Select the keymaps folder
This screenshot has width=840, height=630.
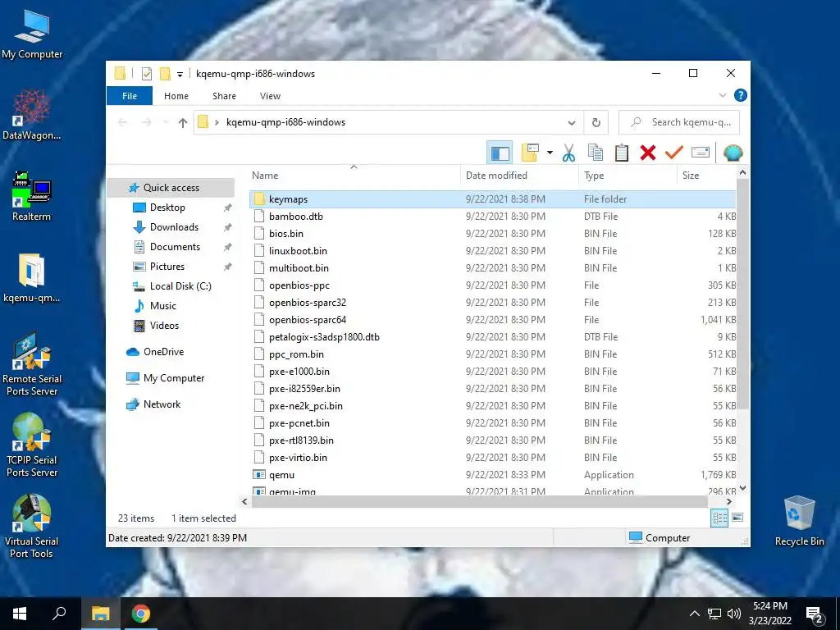pos(492,199)
